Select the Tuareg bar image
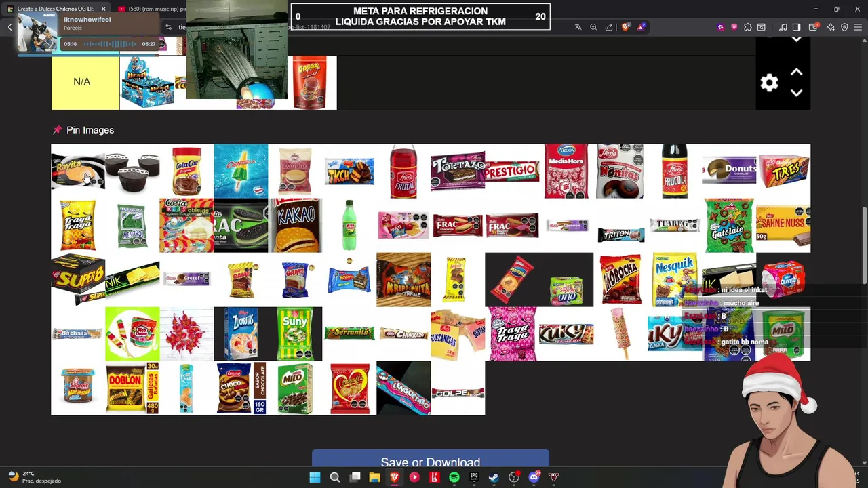 675,225
